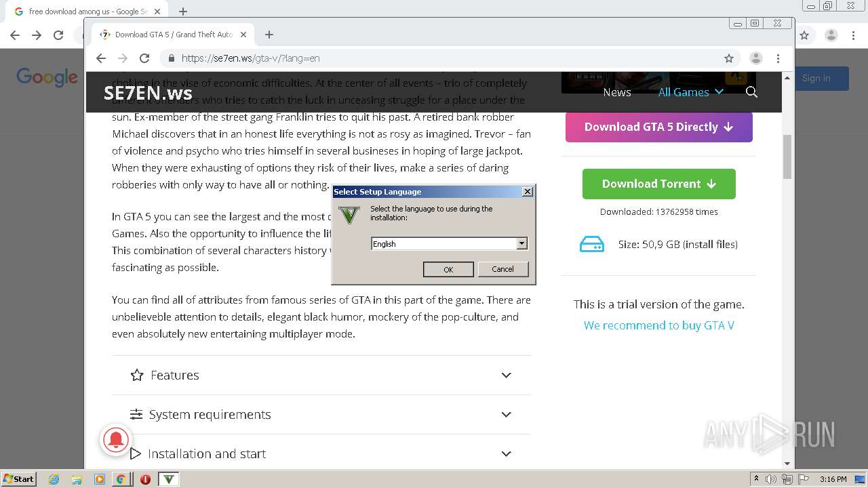868x488 pixels.
Task: Click the hard drive size icon
Action: (x=592, y=244)
